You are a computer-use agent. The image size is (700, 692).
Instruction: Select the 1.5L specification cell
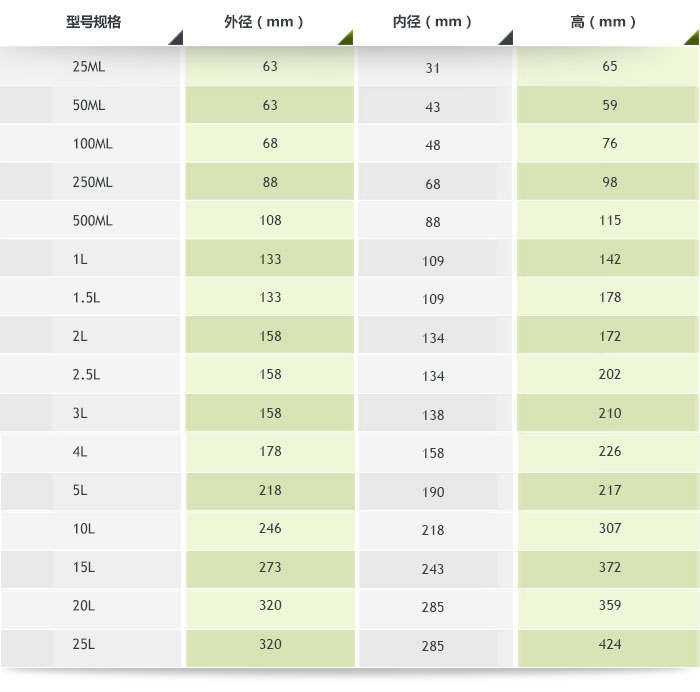tap(86, 298)
